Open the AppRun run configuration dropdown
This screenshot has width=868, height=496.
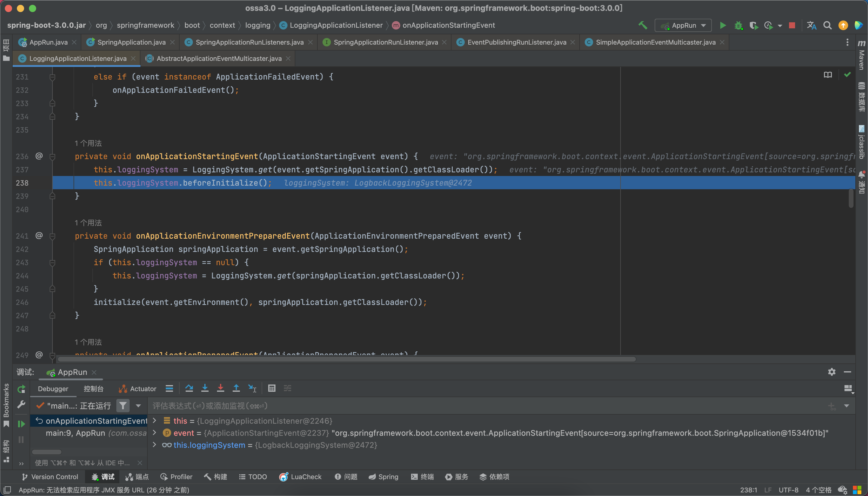(x=683, y=26)
